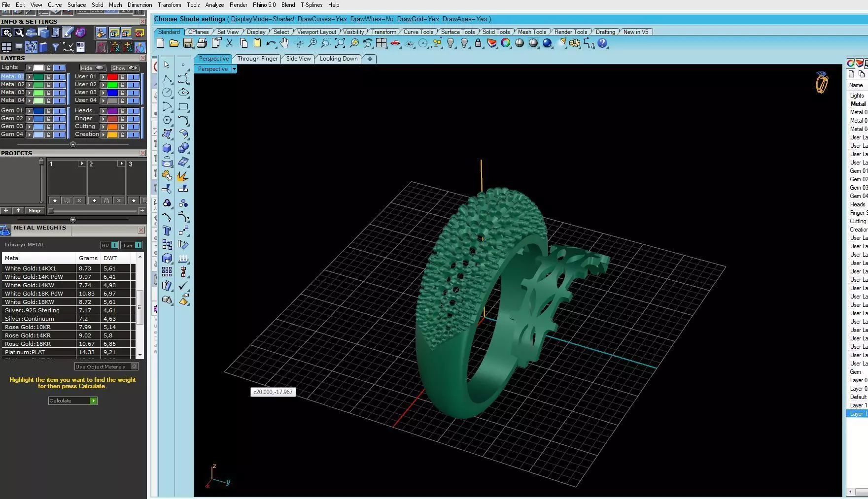868x499 pixels.
Task: Switch to the Looking Down viewport tab
Action: (339, 59)
